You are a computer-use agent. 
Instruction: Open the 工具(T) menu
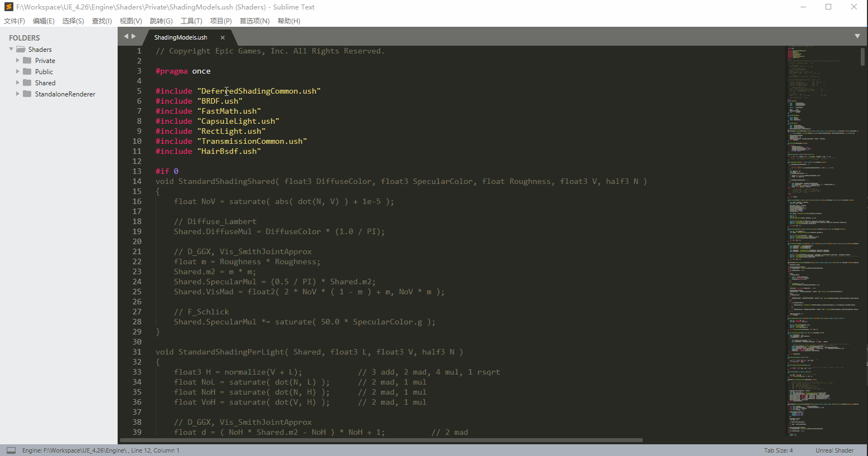(x=191, y=21)
